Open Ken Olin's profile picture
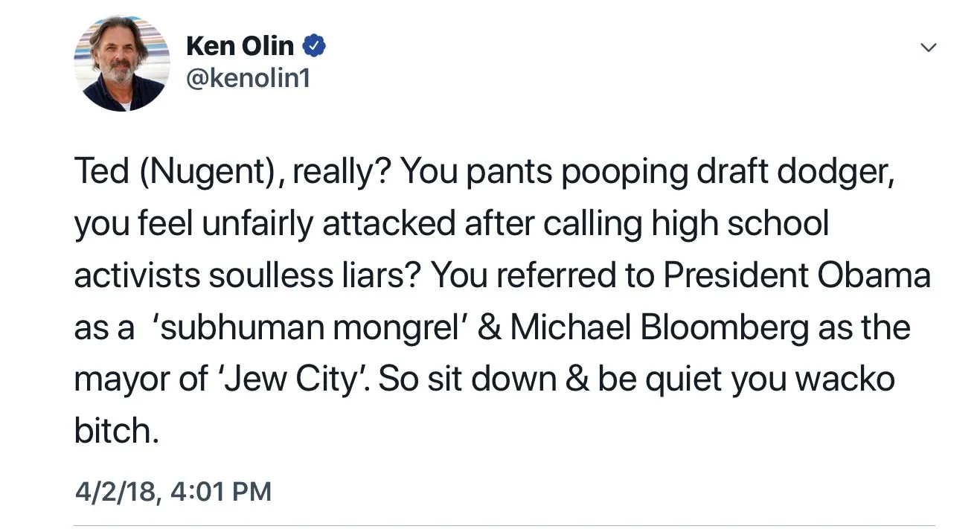 pyautogui.click(x=122, y=63)
